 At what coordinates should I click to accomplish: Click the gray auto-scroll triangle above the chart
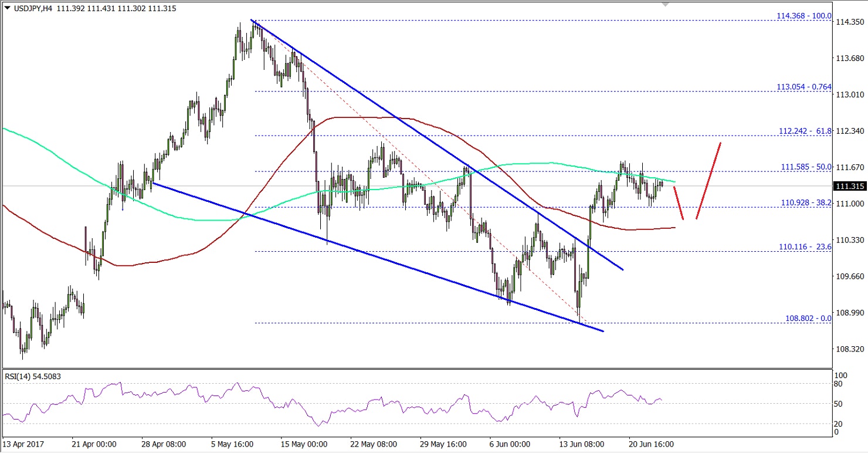pos(664,5)
